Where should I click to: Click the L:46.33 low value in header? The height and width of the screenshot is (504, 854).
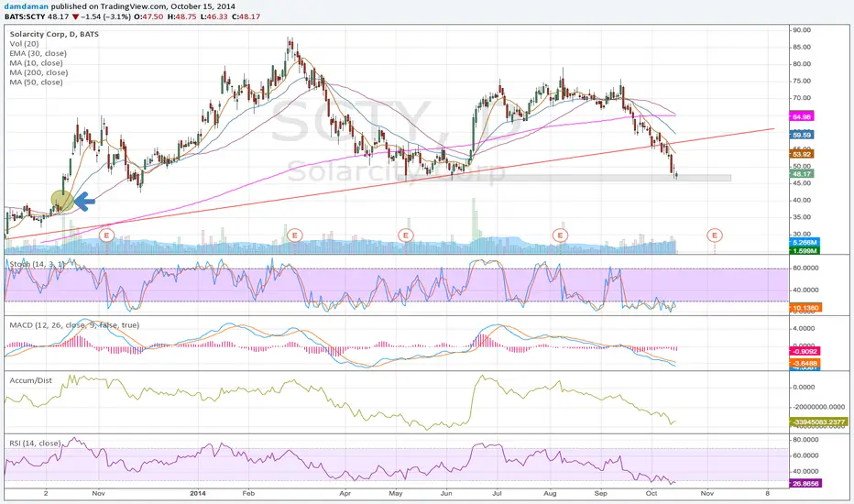(213, 16)
